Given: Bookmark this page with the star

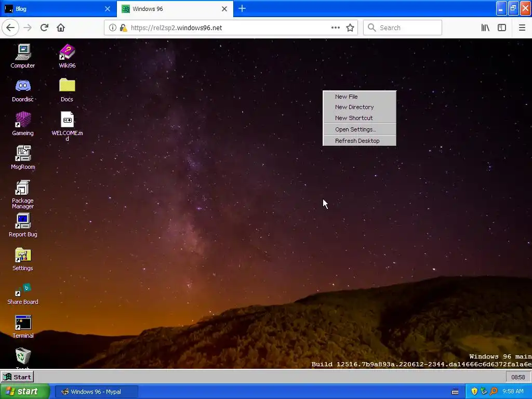Looking at the screenshot, I should pos(350,28).
